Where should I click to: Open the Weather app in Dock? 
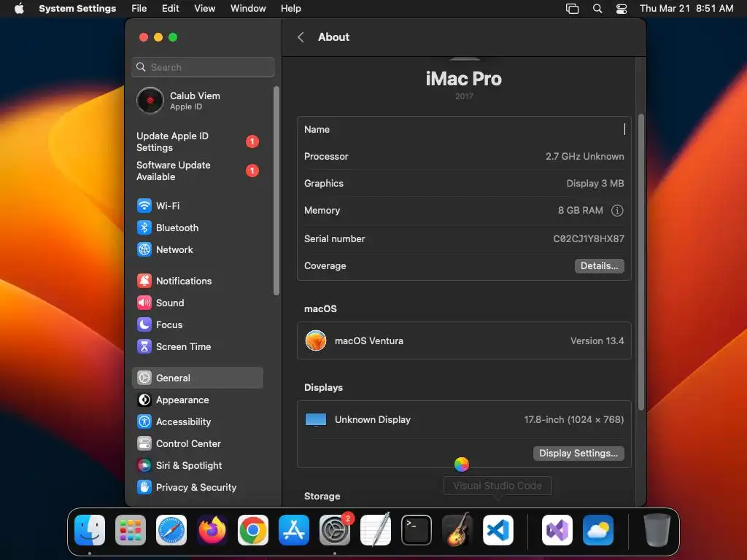pyautogui.click(x=598, y=530)
